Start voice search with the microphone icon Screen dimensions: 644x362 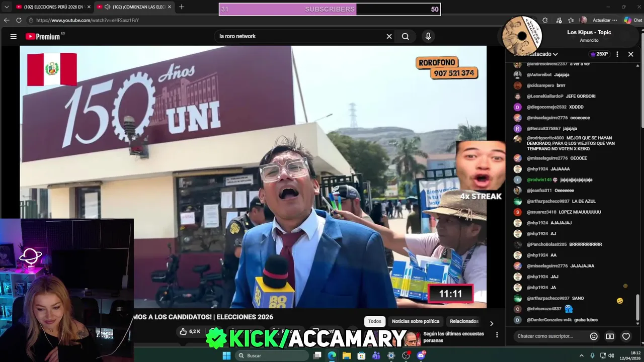tap(428, 36)
